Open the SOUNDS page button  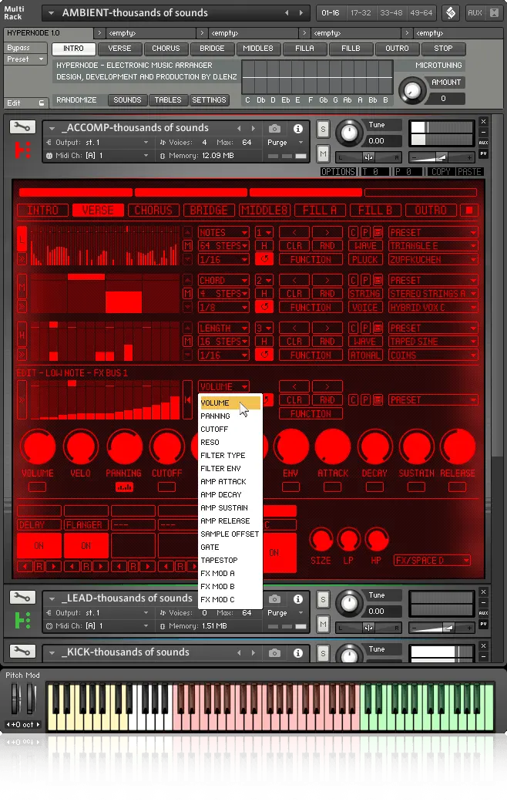[127, 100]
